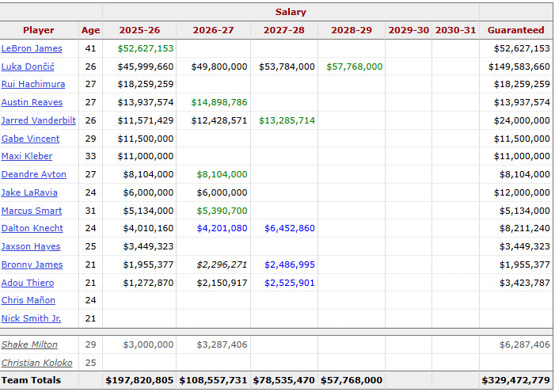Sort by 2026-27 salary column header
The height and width of the screenshot is (392, 555).
[213, 30]
